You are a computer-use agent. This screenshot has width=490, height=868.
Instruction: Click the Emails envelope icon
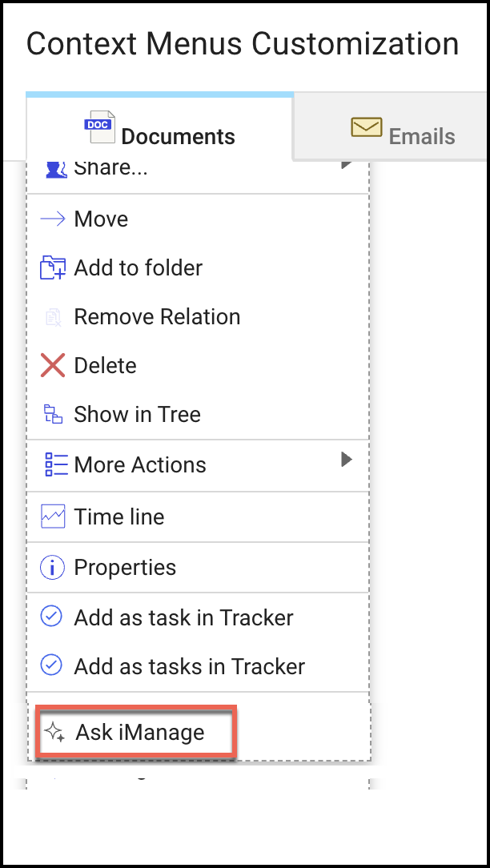(x=366, y=127)
